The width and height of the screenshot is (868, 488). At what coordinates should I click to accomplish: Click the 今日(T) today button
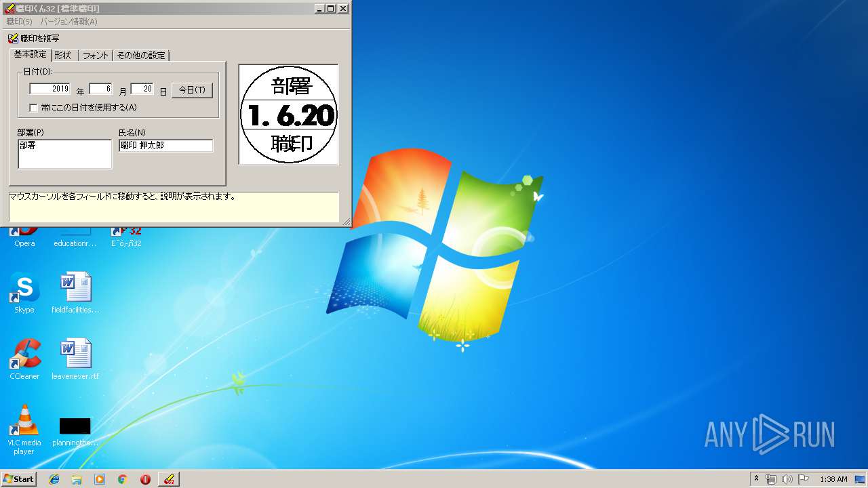pos(192,90)
